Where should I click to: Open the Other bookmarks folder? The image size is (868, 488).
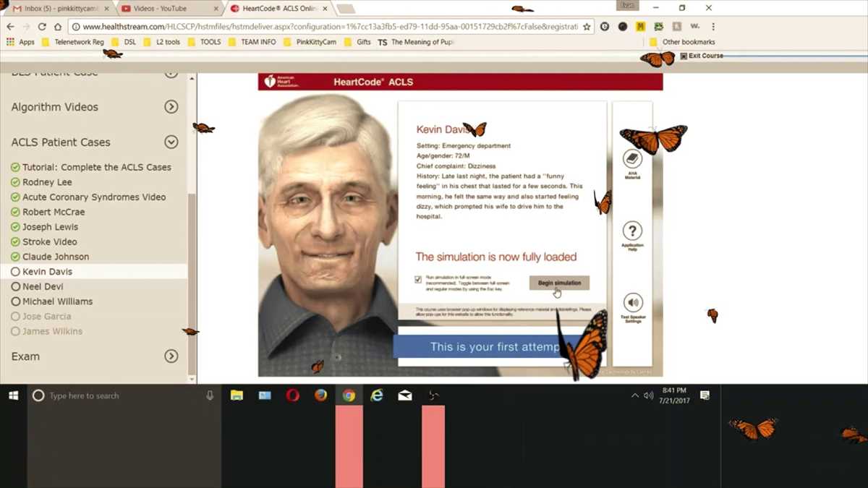point(682,42)
